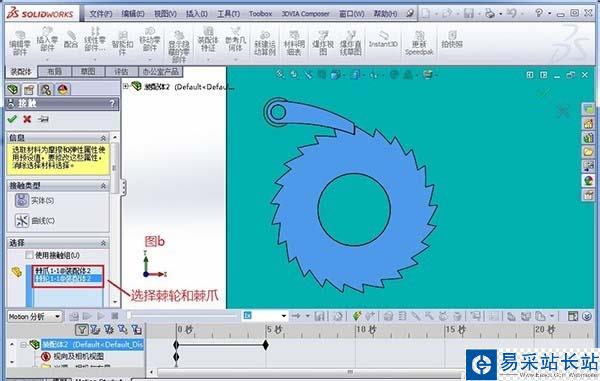
Task: Expand the assembly tree in flyout
Action: click(126, 86)
